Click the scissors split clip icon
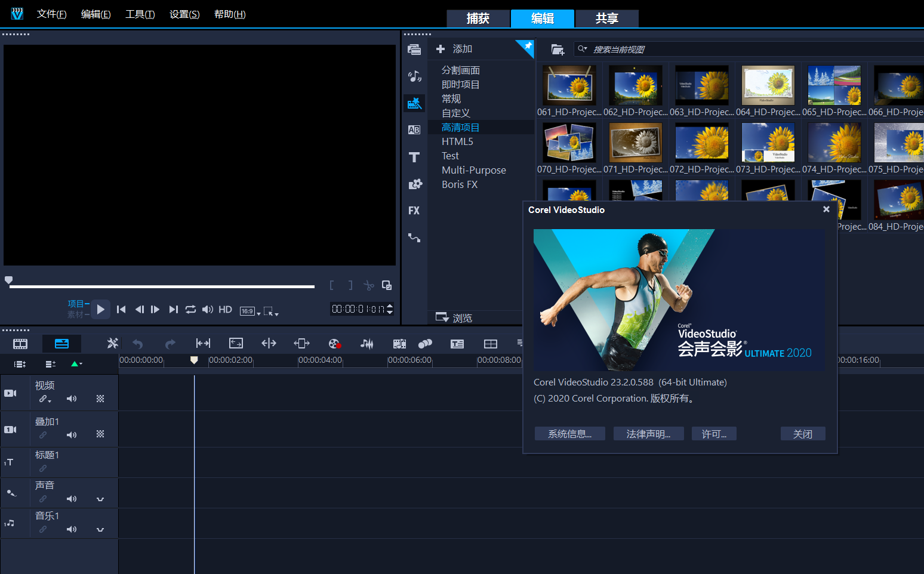 pos(369,286)
